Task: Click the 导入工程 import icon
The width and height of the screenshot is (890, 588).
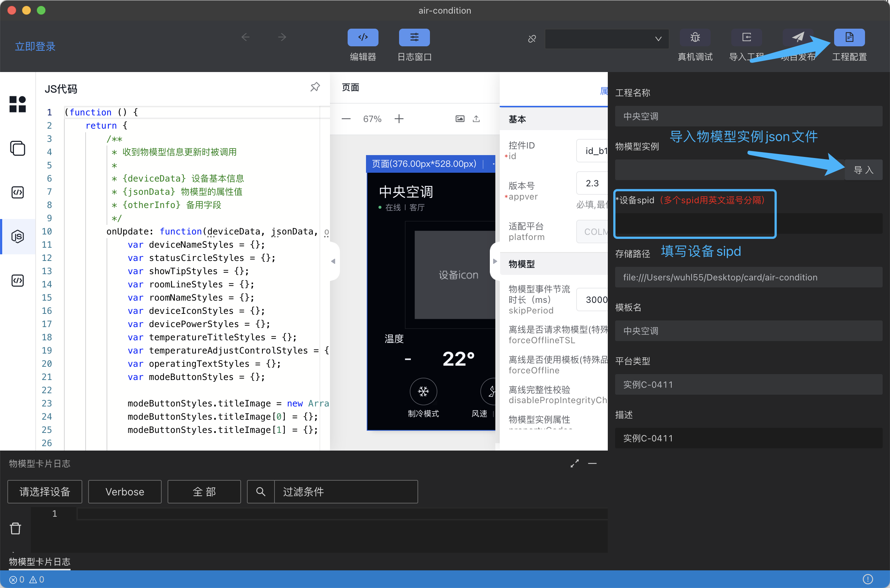Action: [x=746, y=37]
